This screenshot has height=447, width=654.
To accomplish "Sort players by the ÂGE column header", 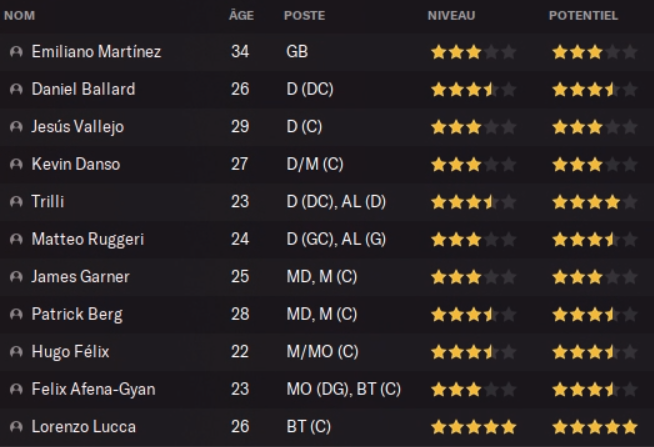I will point(240,16).
